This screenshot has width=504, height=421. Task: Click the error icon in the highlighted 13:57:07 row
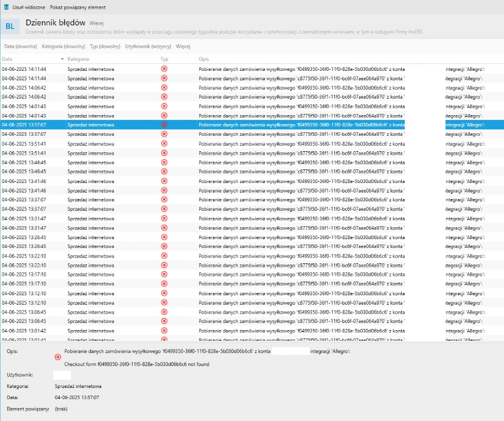click(x=164, y=125)
